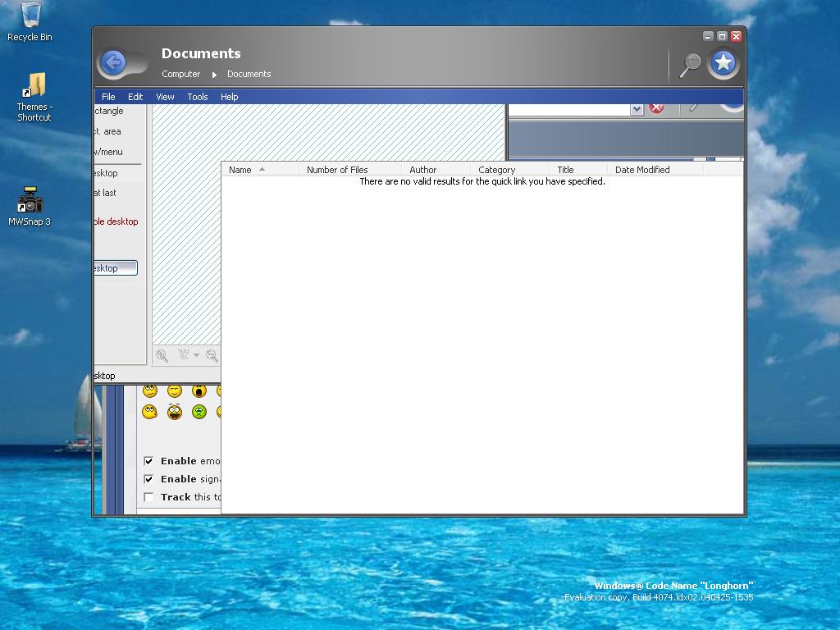The width and height of the screenshot is (840, 630).
Task: Click the zoom-in magnifier icon
Action: coord(162,355)
